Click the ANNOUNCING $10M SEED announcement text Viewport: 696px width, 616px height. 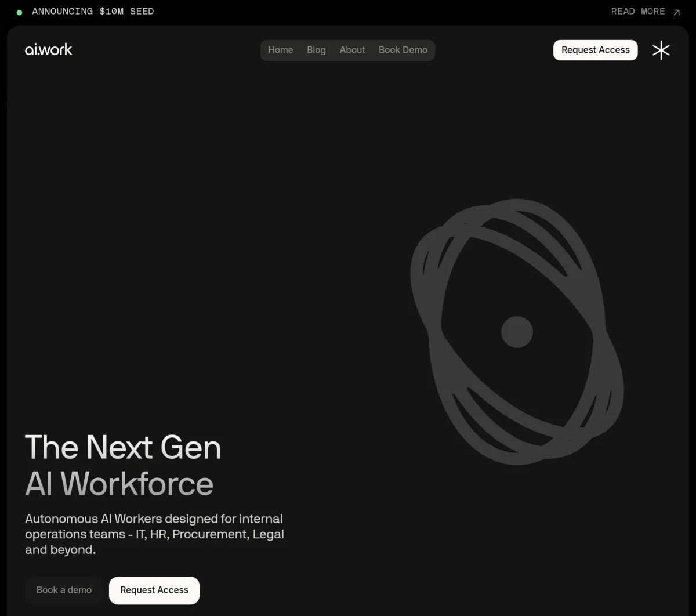pyautogui.click(x=93, y=12)
